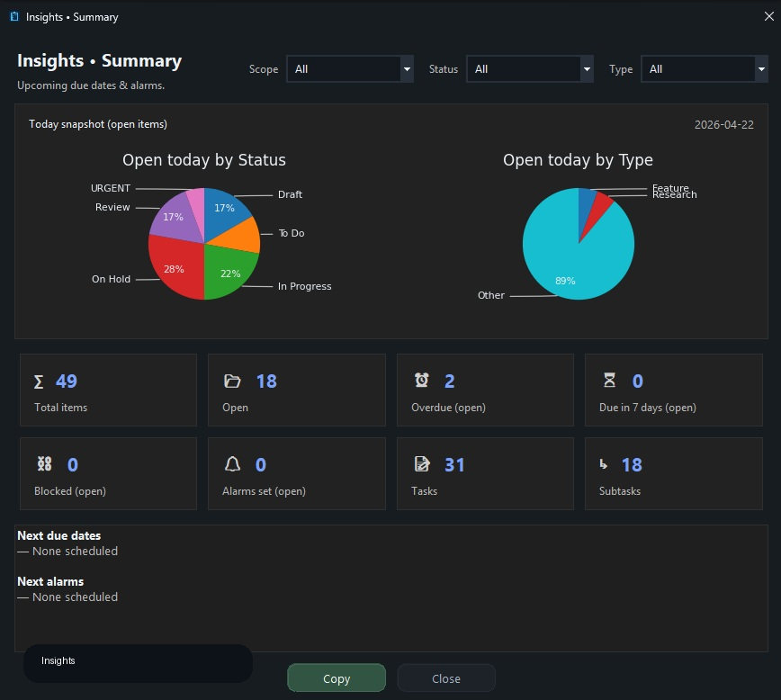Select the green In Progress pie slice
This screenshot has width=781, height=700.
click(229, 273)
